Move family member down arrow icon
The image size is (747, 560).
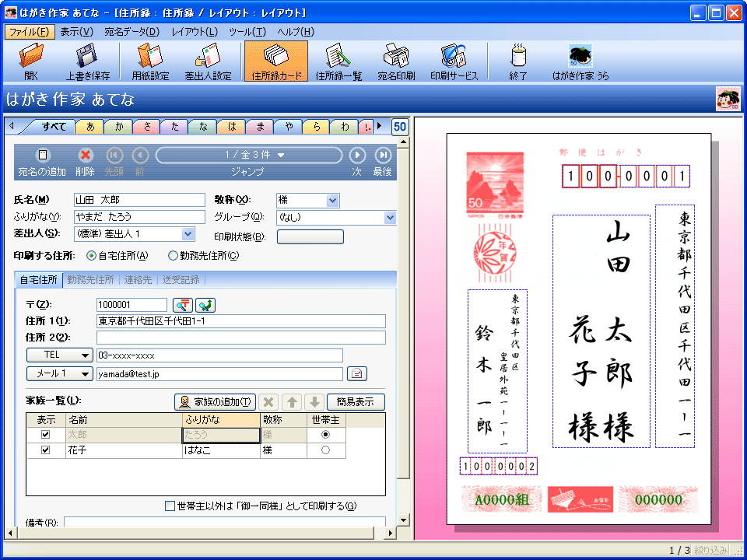tap(314, 402)
